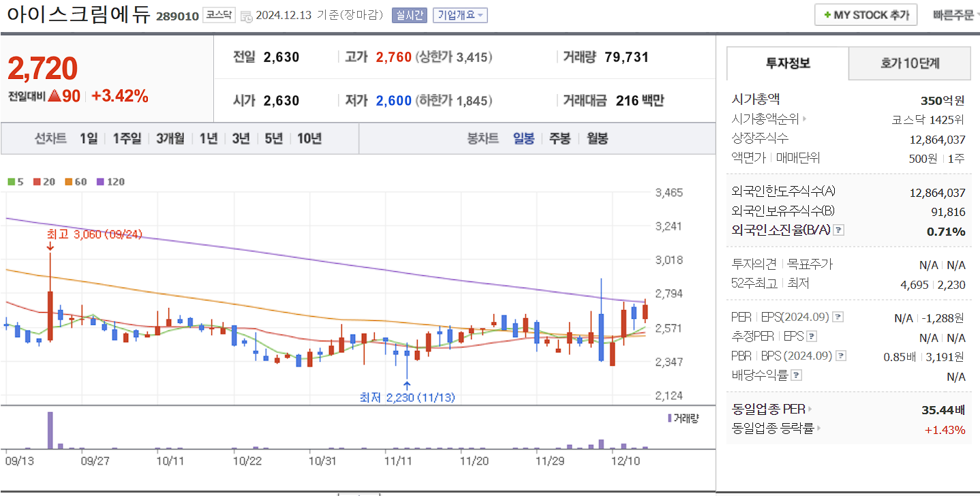The image size is (980, 496).
Task: Click the 하한가 1,845 text
Action: 454,101
